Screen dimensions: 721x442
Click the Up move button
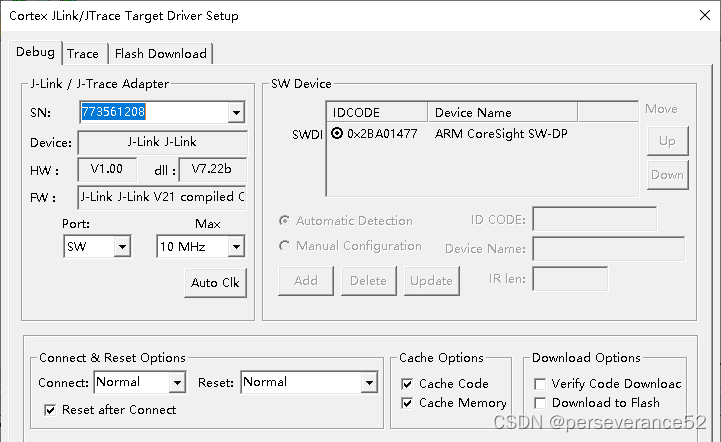click(x=667, y=141)
